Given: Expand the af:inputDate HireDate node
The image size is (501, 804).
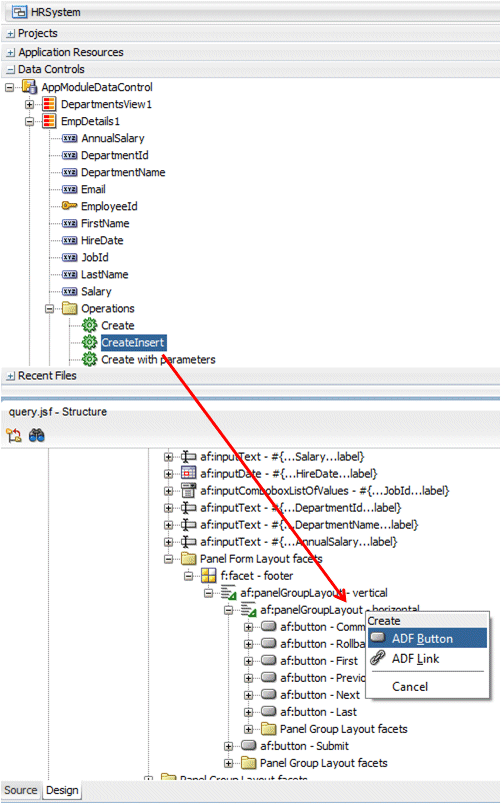Looking at the screenshot, I should click(x=169, y=474).
